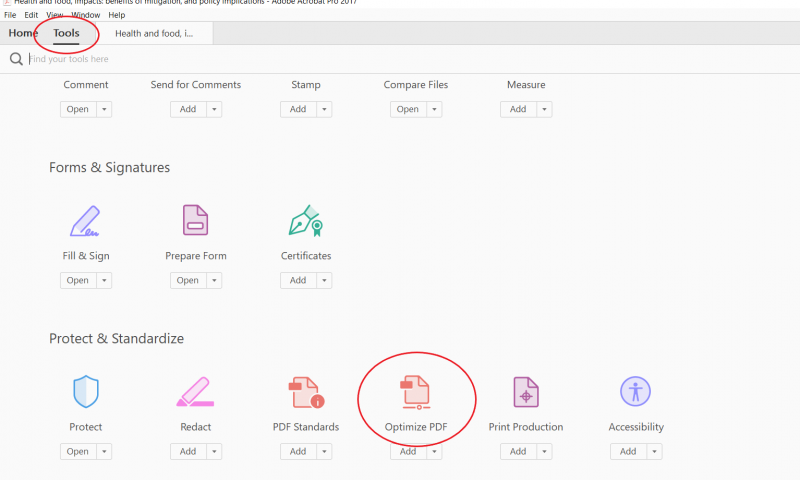The width and height of the screenshot is (800, 480).
Task: Expand the PDF Standards dropdown arrow
Action: 324,451
